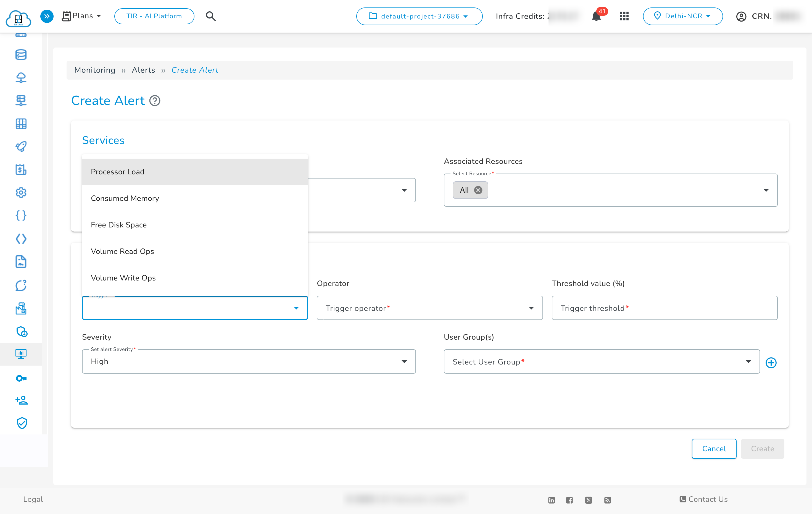The height and width of the screenshot is (514, 812).
Task: Select the database service icon in sidebar
Action: tap(21, 55)
